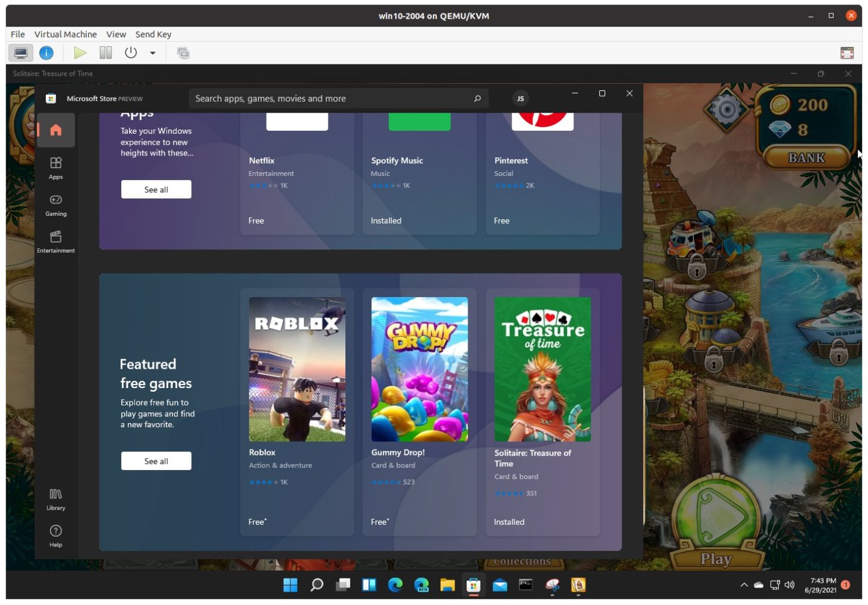Click the console display icon in the VM toolbar

(20, 52)
